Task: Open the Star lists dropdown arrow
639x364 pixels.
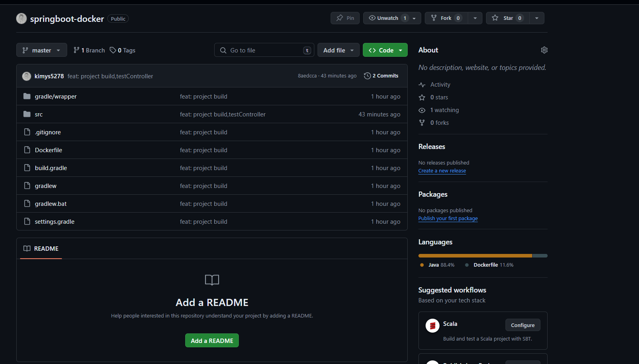Action: pos(537,18)
